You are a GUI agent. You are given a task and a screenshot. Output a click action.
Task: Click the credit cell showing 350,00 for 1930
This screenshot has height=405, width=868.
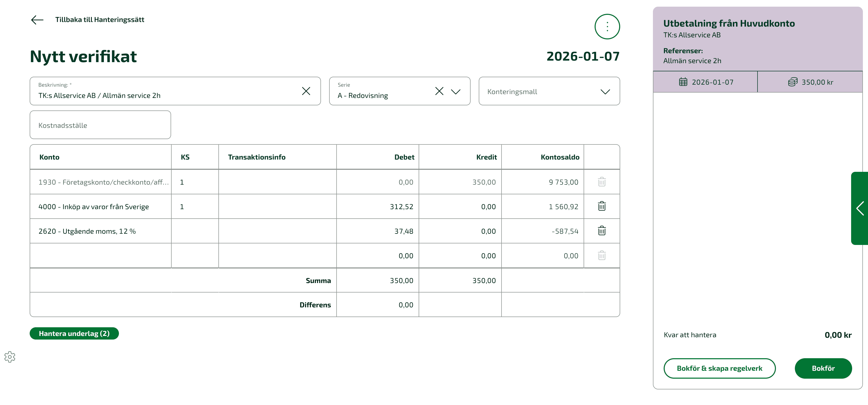460,182
